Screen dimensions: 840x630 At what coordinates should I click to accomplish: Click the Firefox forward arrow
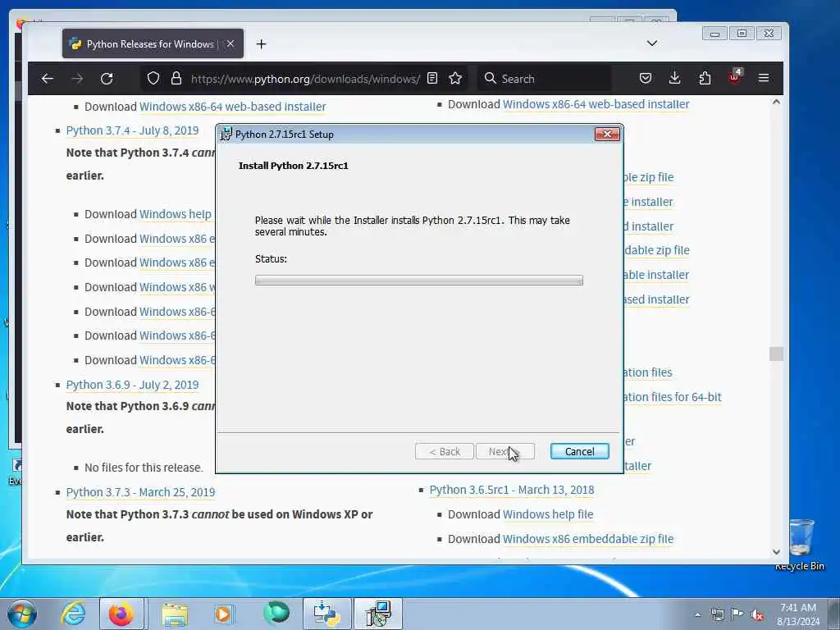tap(77, 79)
